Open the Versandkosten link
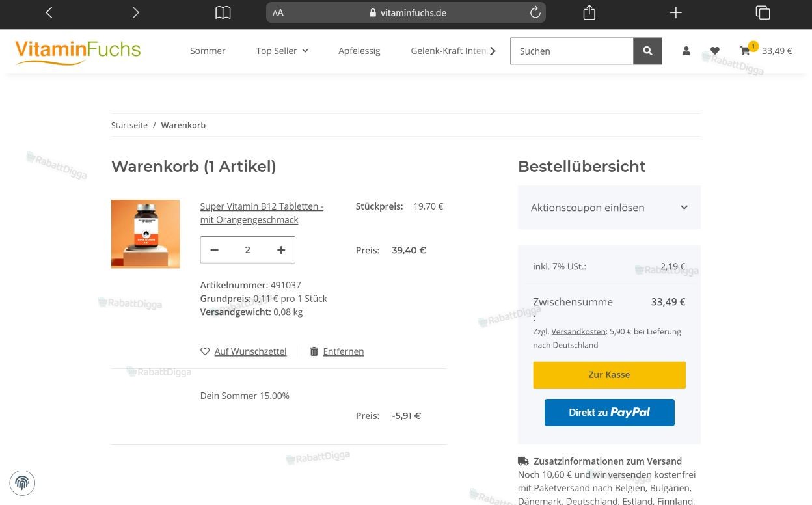Viewport: 812px width, 505px height. [x=578, y=331]
